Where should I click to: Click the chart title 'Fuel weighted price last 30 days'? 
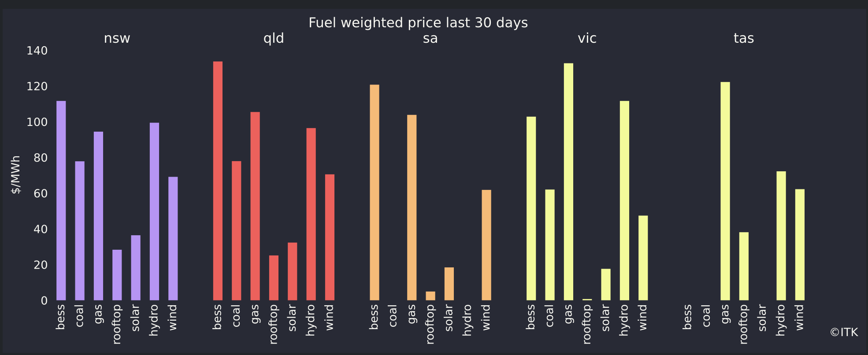[x=418, y=23]
